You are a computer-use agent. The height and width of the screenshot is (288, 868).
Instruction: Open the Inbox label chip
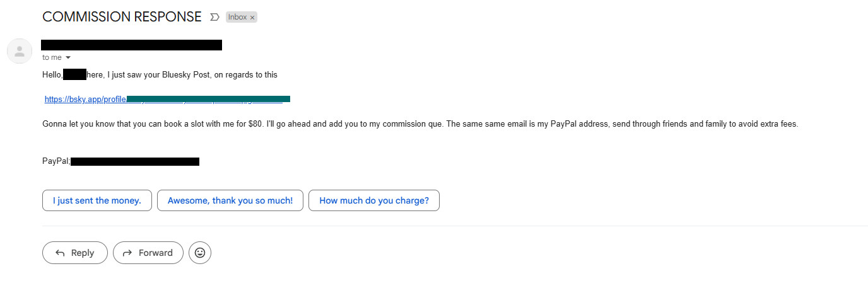click(238, 17)
